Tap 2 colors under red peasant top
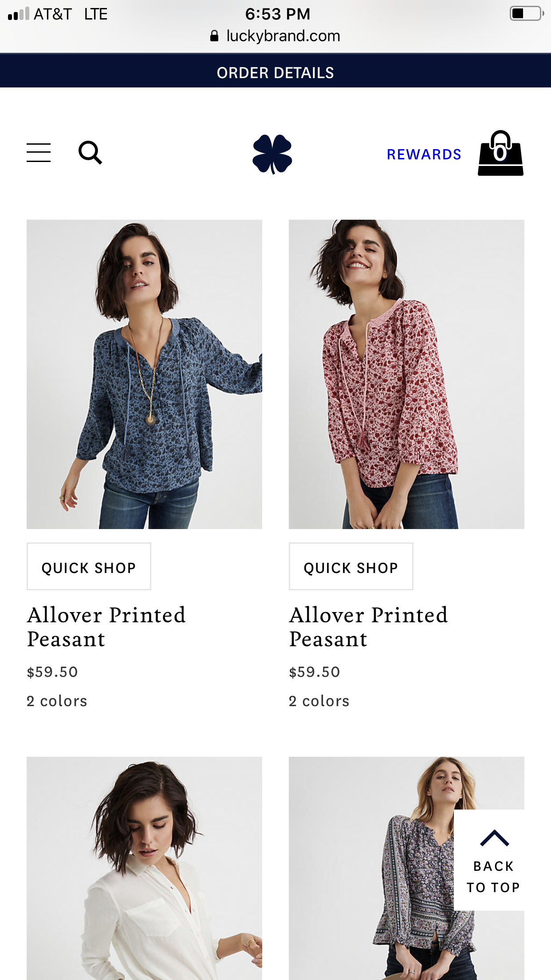Screen dimensions: 551x980 (x=319, y=701)
